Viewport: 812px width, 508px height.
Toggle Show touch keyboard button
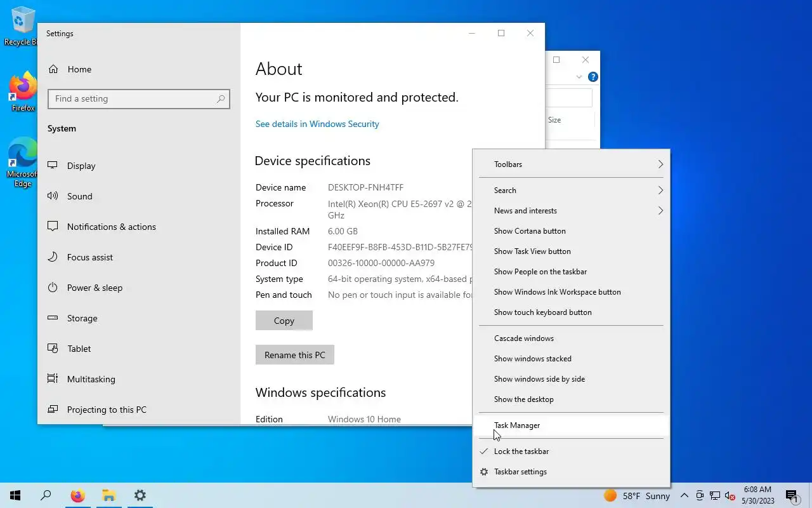tap(571, 312)
